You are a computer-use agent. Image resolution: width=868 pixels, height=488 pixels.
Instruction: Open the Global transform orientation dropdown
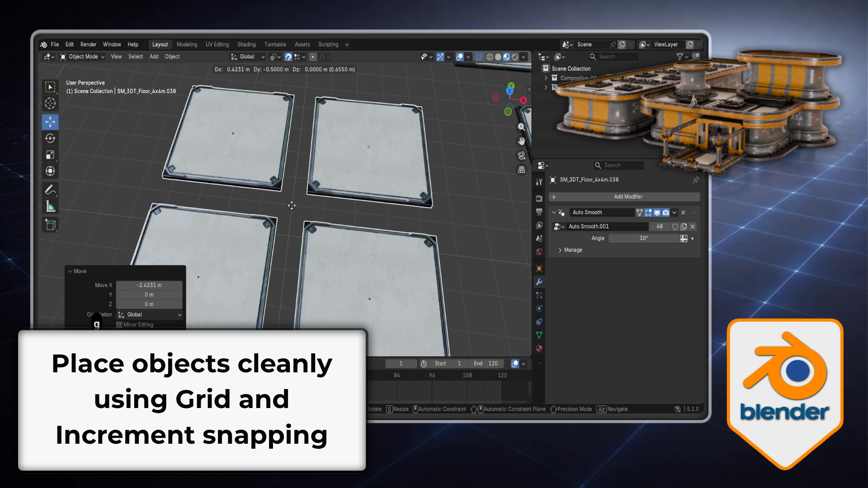[248, 57]
